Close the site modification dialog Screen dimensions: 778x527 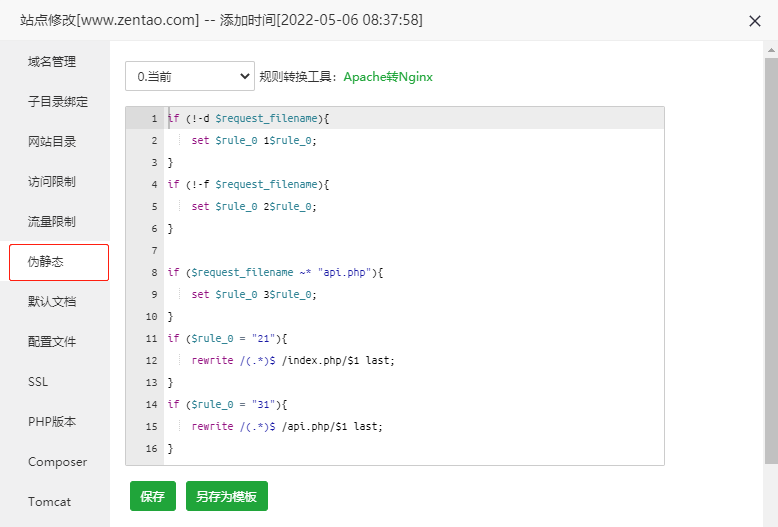click(755, 20)
